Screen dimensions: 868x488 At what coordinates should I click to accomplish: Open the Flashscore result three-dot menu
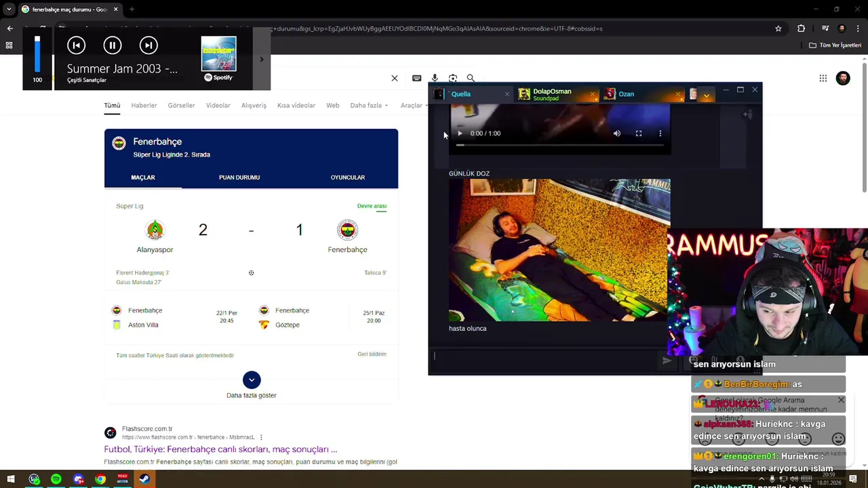261,437
